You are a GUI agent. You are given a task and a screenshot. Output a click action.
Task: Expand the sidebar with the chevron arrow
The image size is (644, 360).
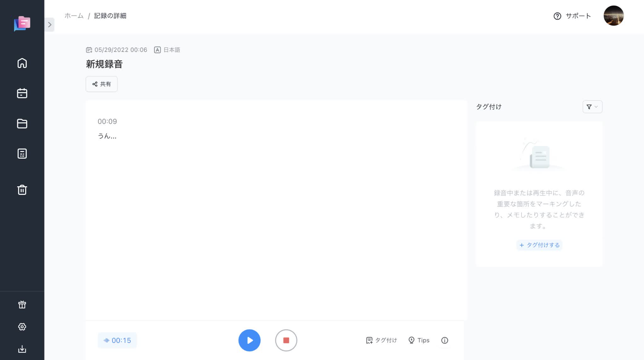coord(49,25)
